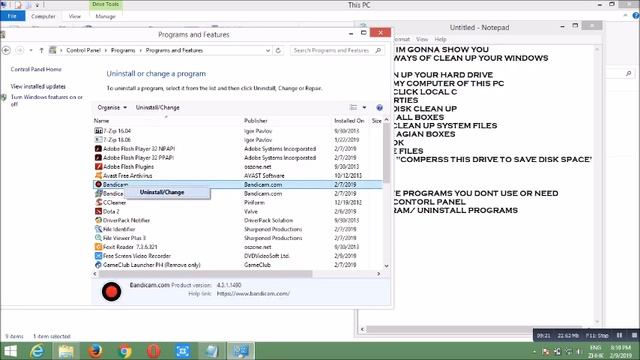Click the Refresh button beside the address bar
This screenshot has height=360, width=640.
(278, 50)
